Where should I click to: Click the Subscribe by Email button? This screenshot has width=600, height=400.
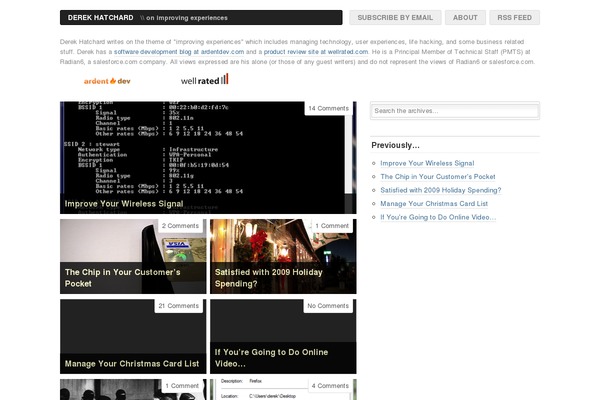(395, 18)
